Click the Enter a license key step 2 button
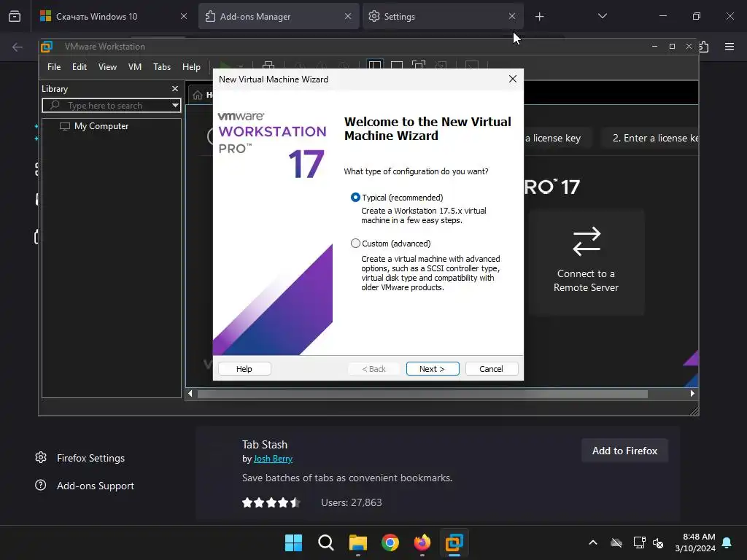The height and width of the screenshot is (560, 747). pyautogui.click(x=651, y=138)
